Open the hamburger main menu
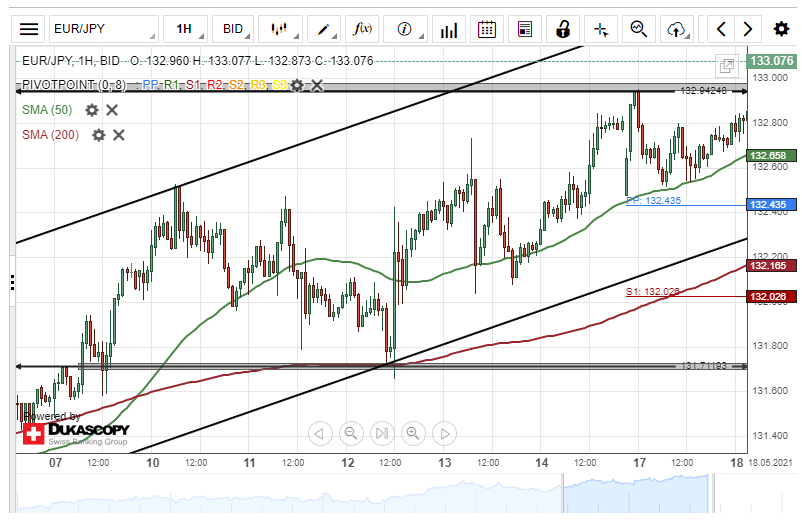802x520 pixels. [30, 30]
